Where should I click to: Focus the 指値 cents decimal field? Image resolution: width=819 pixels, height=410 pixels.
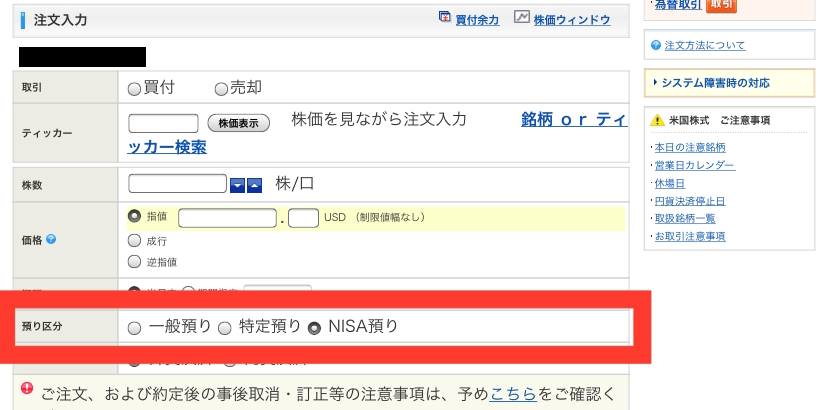coord(303,218)
